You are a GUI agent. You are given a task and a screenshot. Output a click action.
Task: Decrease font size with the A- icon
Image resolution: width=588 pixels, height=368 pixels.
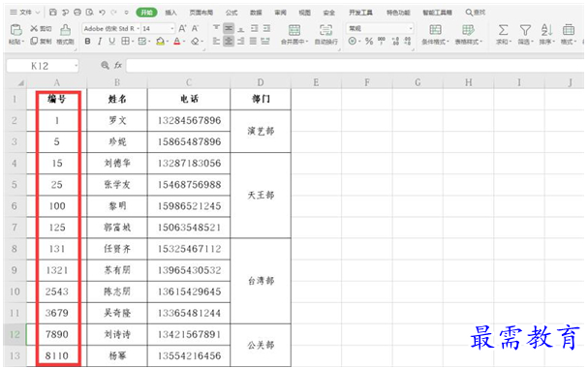(x=195, y=28)
